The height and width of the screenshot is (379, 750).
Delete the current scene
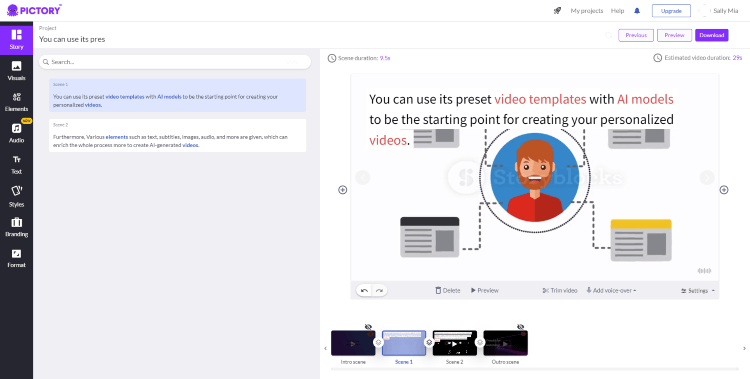[448, 290]
